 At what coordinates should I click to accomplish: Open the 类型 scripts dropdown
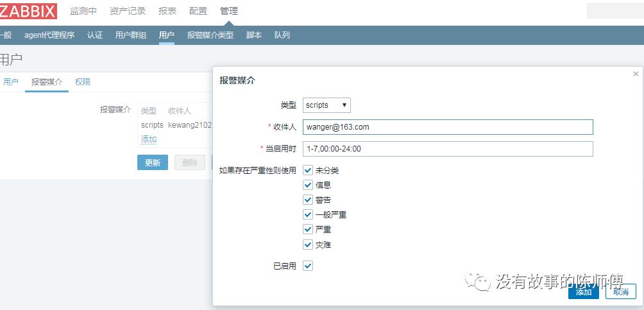(x=326, y=105)
